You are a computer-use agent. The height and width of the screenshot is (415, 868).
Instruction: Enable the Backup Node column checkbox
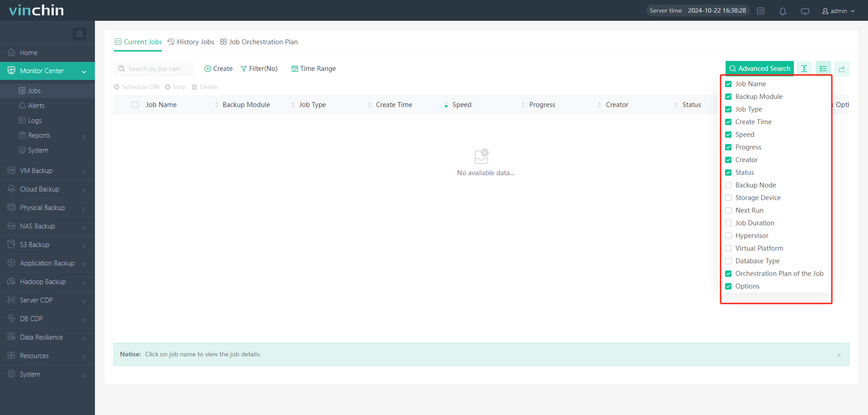tap(728, 185)
